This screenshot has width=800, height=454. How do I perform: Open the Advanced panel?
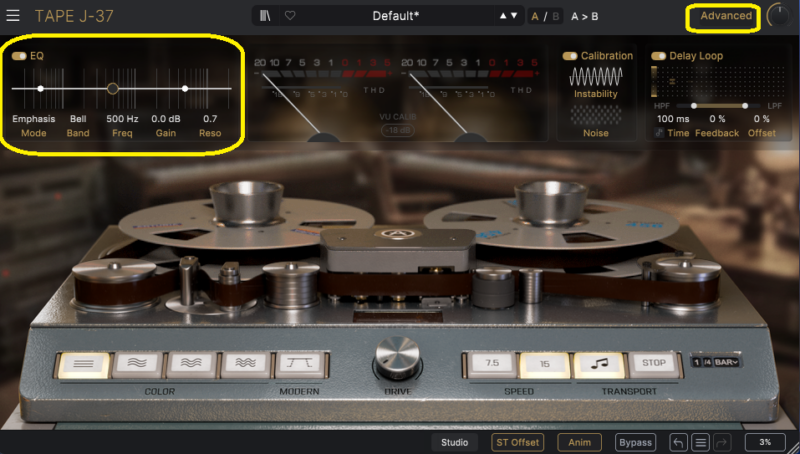726,16
